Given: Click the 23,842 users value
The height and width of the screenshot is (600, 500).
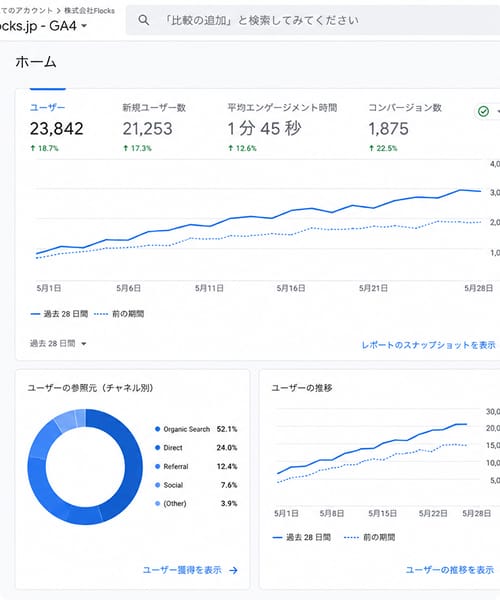Looking at the screenshot, I should click(57, 129).
